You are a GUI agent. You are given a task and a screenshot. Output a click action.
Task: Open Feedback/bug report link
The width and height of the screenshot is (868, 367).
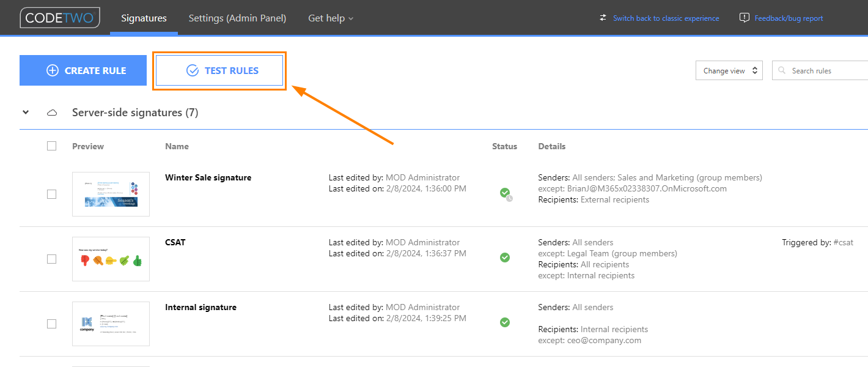[789, 18]
